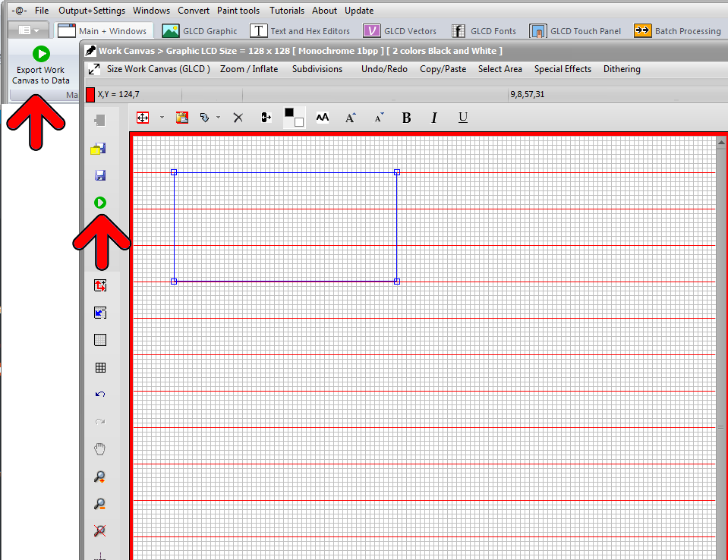The image size is (728, 560).
Task: Click the blue arrow import-to-canvas icon
Action: point(99,313)
